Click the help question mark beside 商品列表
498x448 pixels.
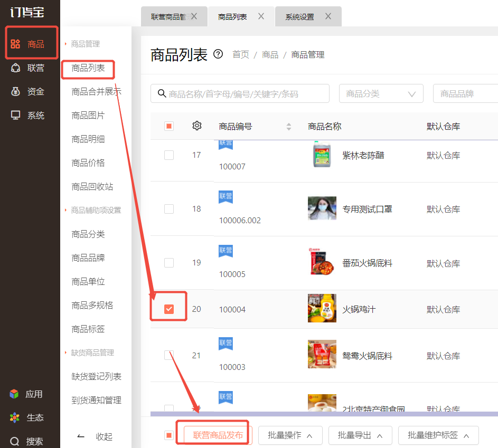pyautogui.click(x=218, y=54)
